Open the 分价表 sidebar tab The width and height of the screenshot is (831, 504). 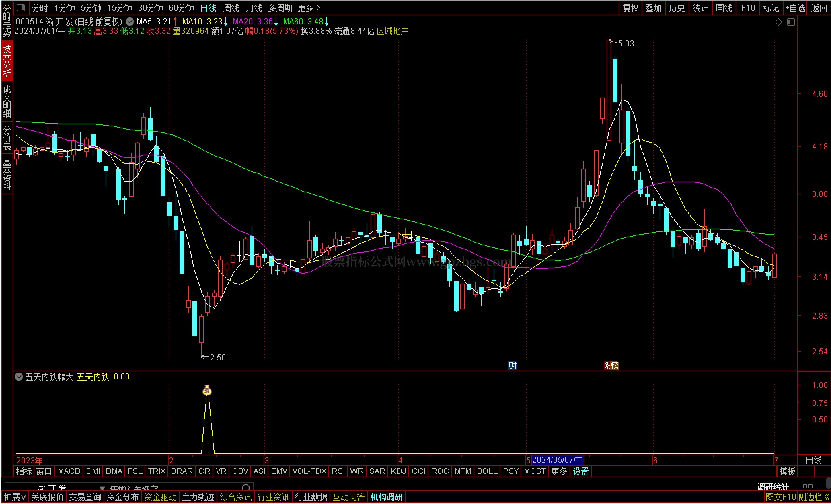pos(7,138)
